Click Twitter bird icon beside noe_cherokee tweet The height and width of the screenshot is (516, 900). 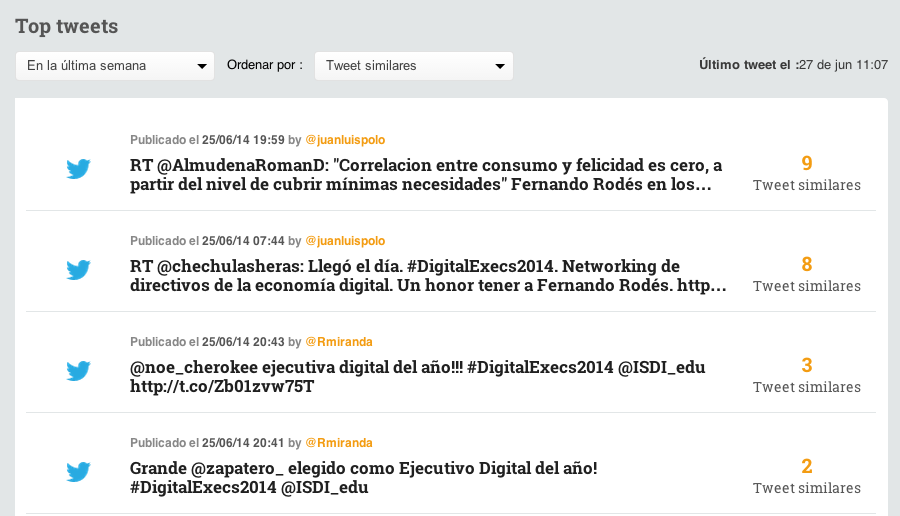point(78,371)
